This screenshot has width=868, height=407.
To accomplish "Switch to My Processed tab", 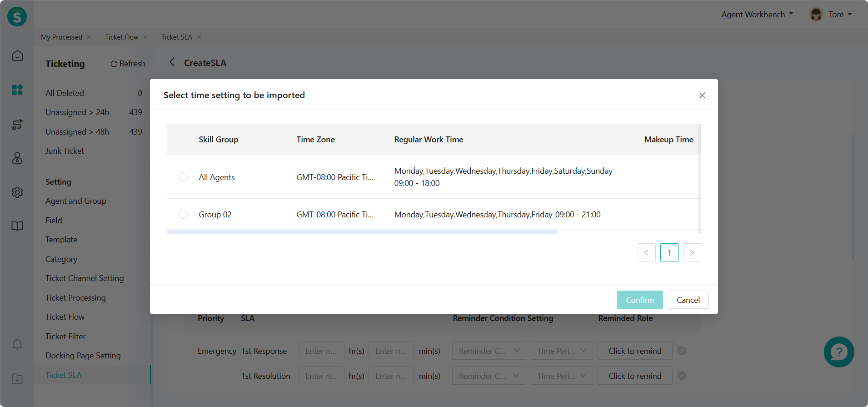I will [61, 37].
